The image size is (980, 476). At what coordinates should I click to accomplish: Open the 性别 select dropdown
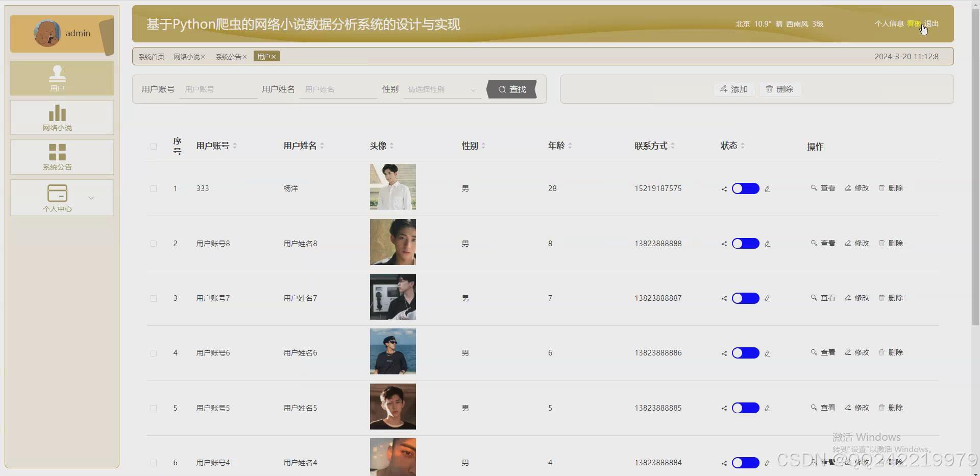pyautogui.click(x=442, y=89)
